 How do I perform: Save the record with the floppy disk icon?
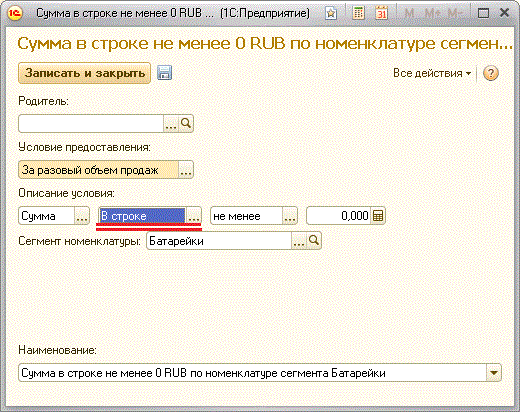(x=164, y=73)
